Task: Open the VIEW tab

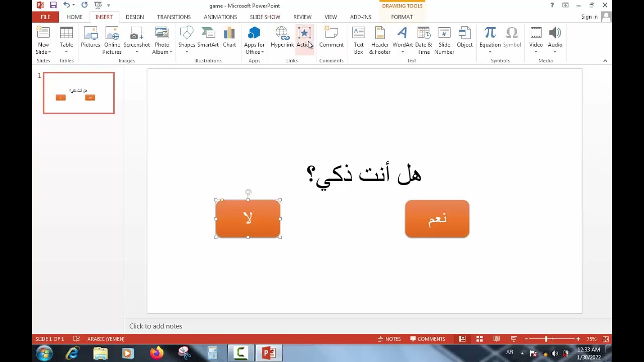Action: pos(331,17)
